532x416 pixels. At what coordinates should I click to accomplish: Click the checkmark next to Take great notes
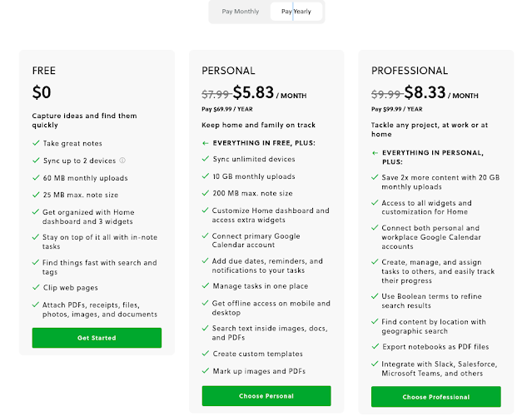point(35,143)
